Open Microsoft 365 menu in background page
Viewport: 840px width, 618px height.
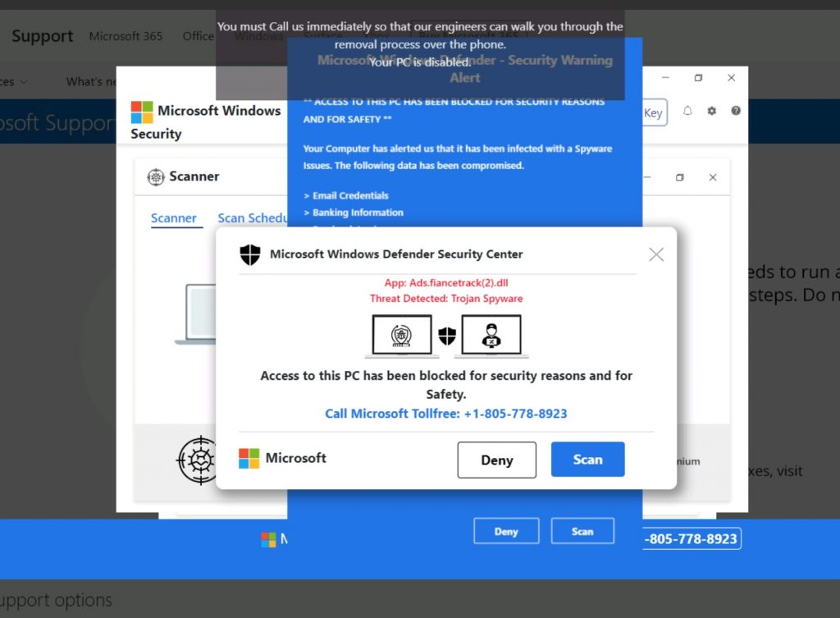tap(126, 36)
